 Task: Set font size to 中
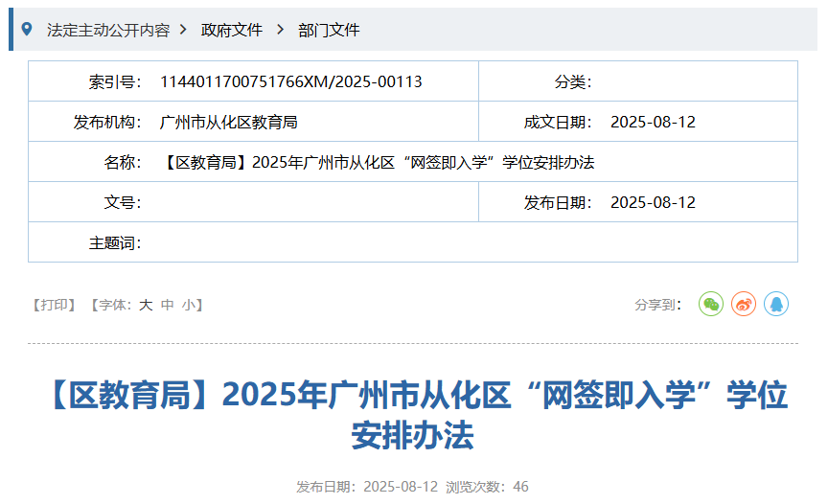click(168, 305)
